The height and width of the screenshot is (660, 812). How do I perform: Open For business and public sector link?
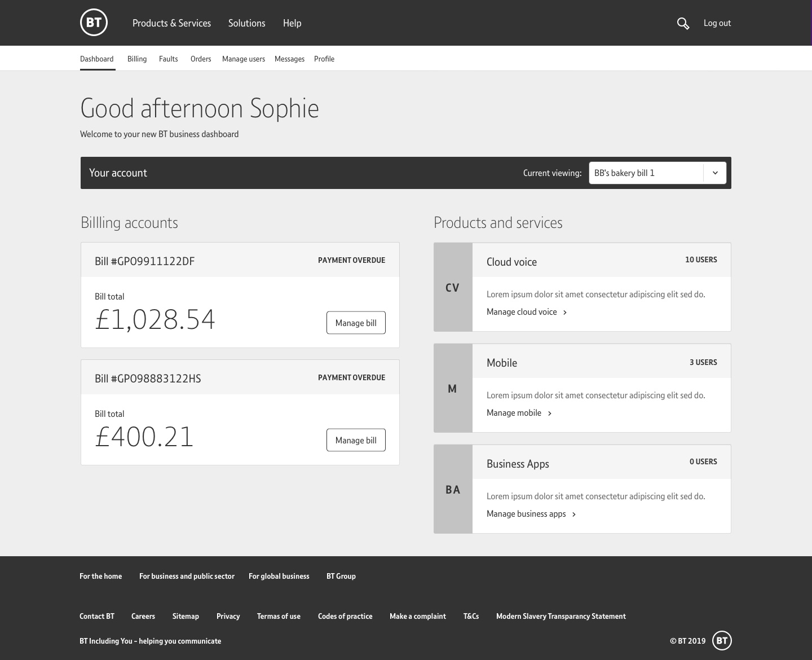click(x=187, y=576)
